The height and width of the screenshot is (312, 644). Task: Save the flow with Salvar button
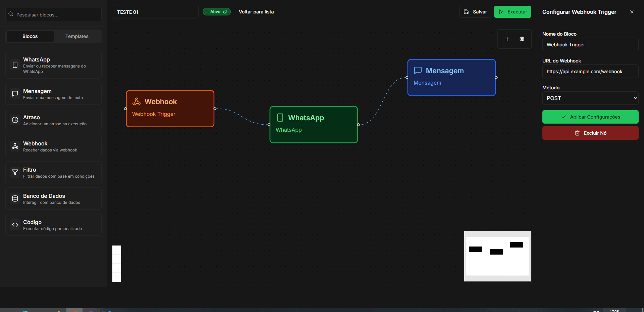475,12
